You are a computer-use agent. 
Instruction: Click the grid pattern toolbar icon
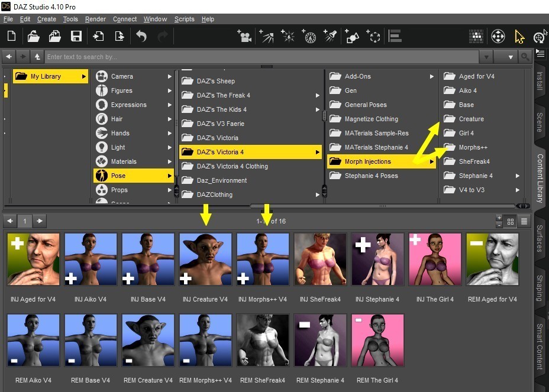pyautogui.click(x=476, y=36)
